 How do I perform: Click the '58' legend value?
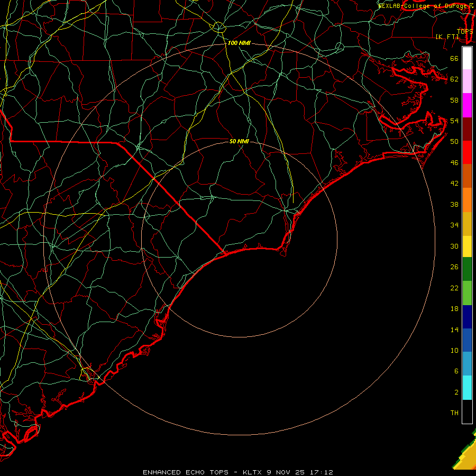454,100
